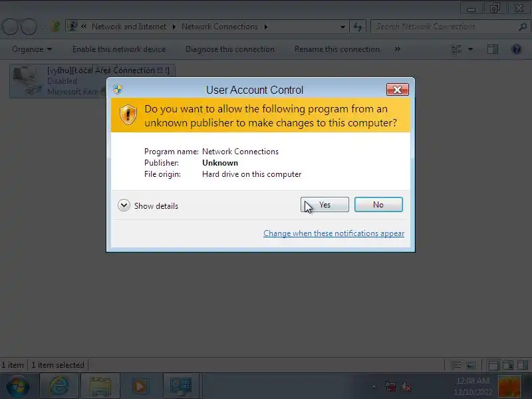Click Network Connections breadcrumb
The height and width of the screenshot is (399, 532).
219,27
